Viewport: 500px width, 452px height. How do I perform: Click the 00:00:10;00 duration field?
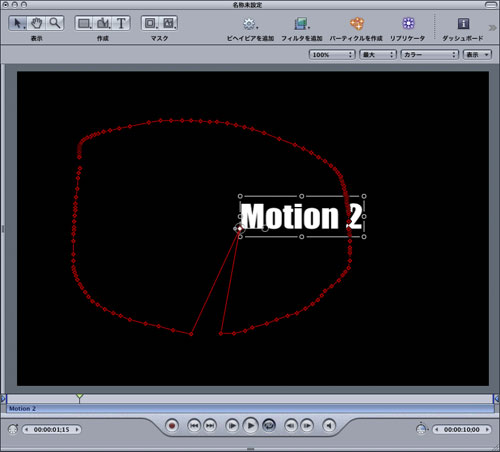coord(462,429)
